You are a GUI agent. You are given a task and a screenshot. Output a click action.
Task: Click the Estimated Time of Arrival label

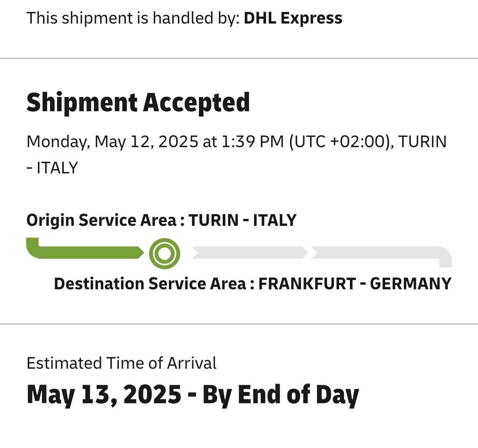(121, 363)
